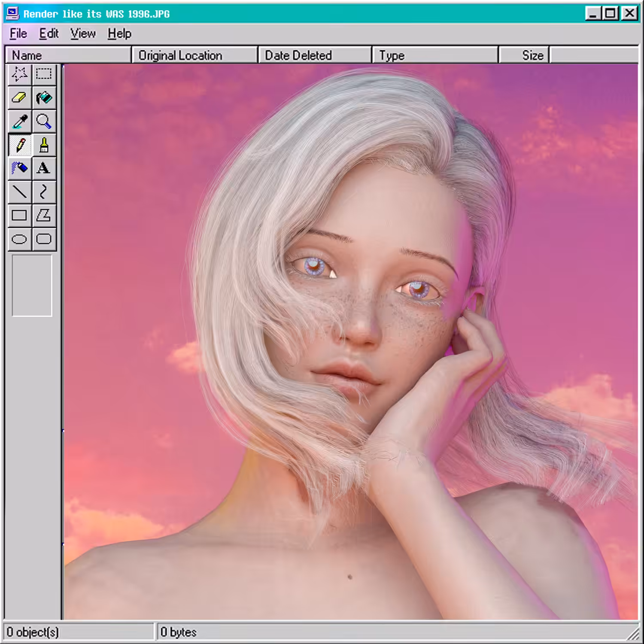Viewport: 644px width, 644px height.
Task: Select the Pick Color eyedropper tool
Action: tap(20, 122)
